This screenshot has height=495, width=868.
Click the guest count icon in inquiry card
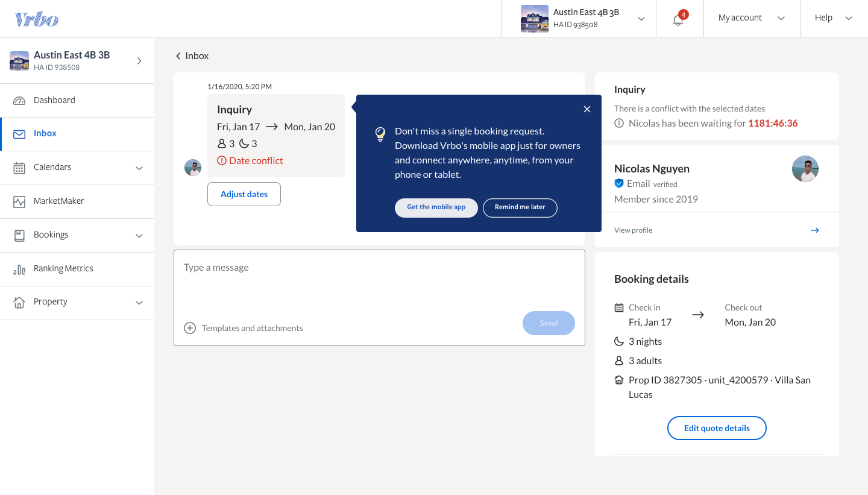pos(222,143)
